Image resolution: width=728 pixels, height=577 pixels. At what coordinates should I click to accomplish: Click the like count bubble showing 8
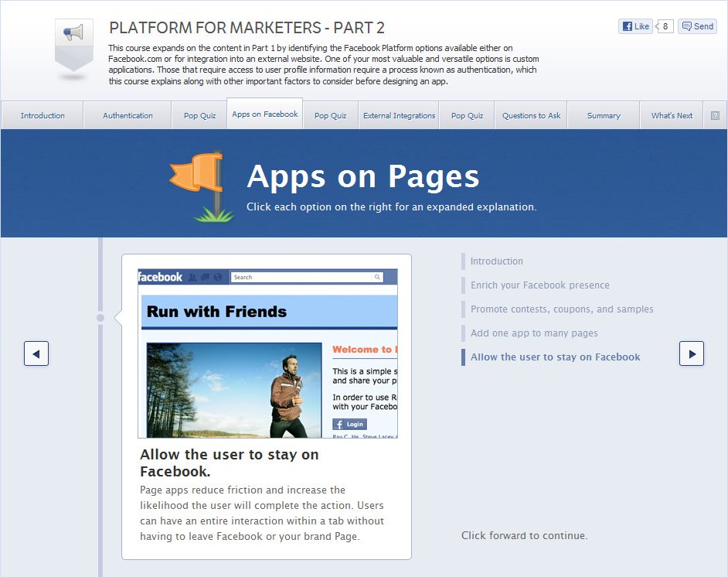coord(665,26)
